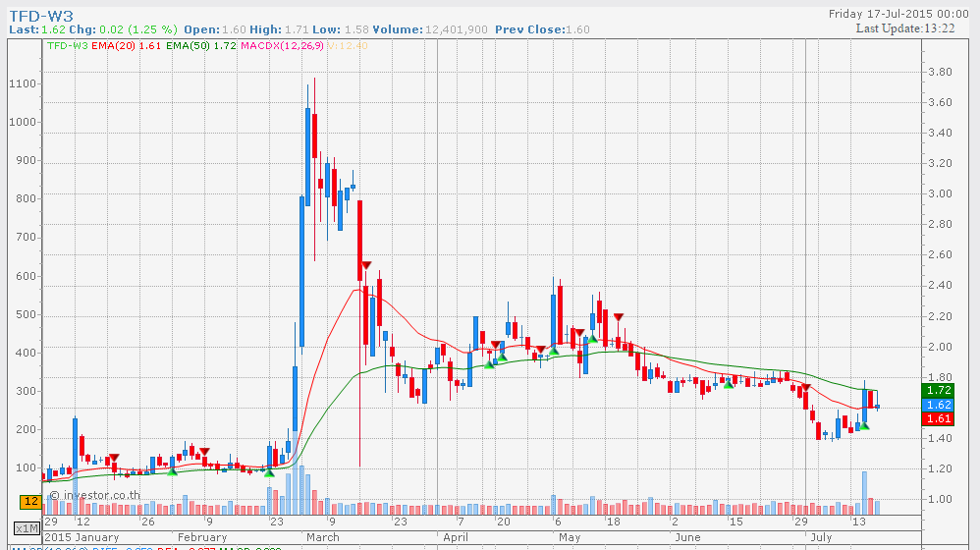980x550 pixels.
Task: Click the April axis label
Action: pyautogui.click(x=455, y=537)
